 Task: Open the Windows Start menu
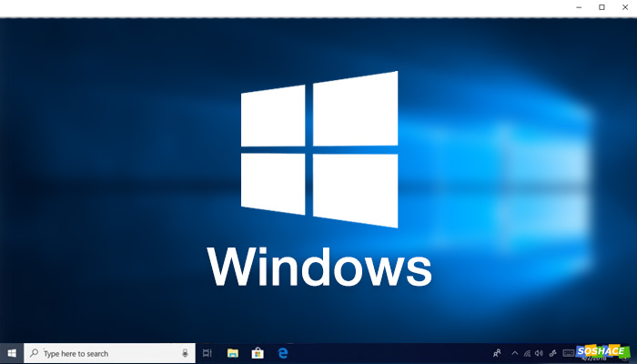point(12,353)
